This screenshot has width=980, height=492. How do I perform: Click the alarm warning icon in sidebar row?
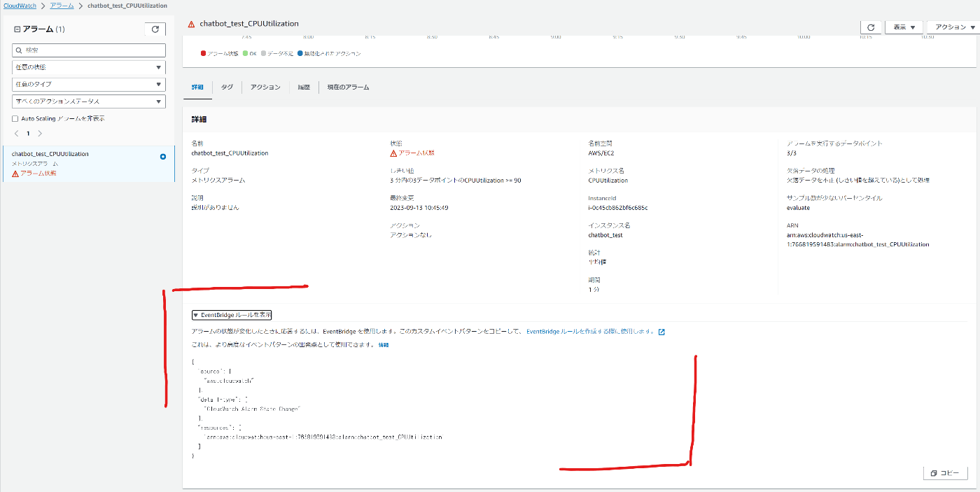tap(15, 174)
